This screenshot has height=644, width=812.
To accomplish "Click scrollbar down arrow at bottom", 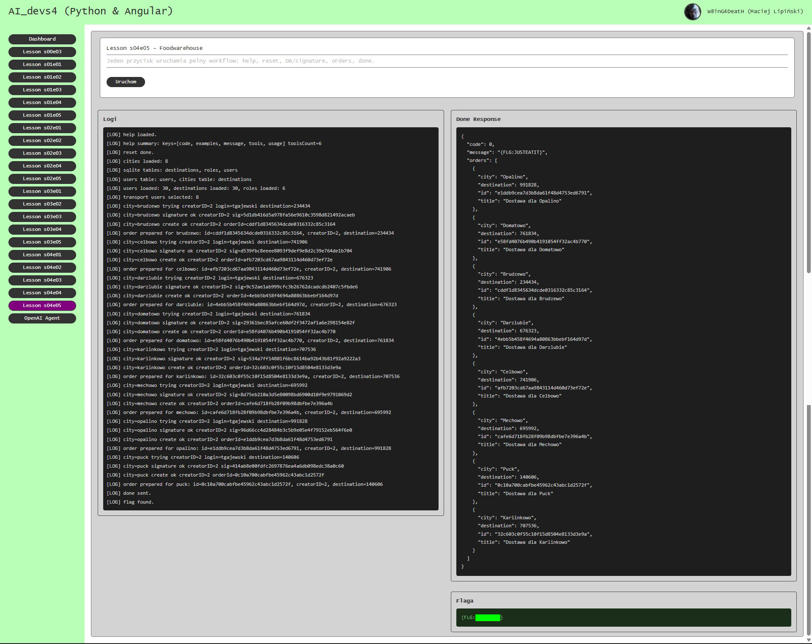I will [x=809, y=640].
